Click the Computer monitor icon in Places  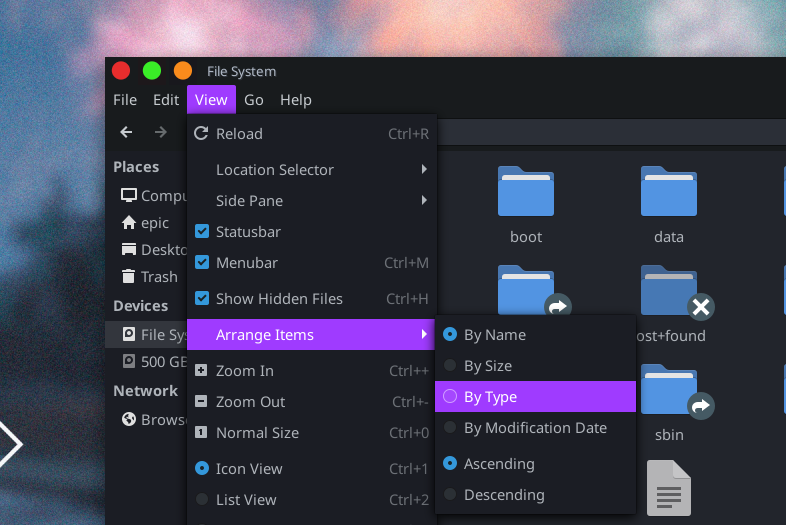point(129,196)
